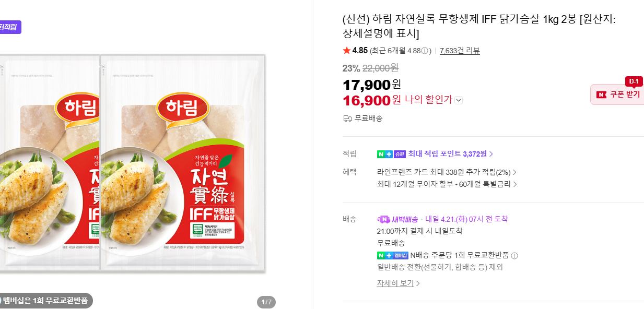The width and height of the screenshot is (644, 309).
Task: Open 자세히 보기 delivery details link
Action: (x=398, y=283)
